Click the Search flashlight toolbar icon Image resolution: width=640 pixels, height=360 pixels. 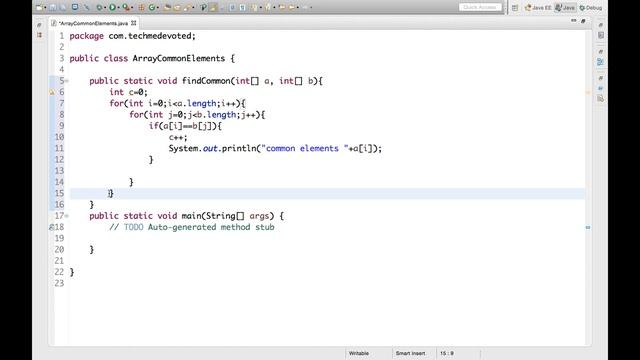pyautogui.click(x=187, y=7)
